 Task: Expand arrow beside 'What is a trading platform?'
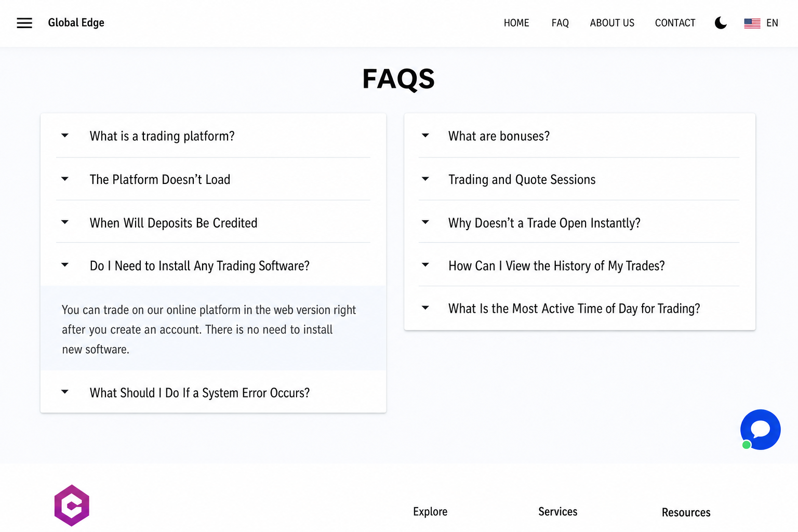point(65,136)
